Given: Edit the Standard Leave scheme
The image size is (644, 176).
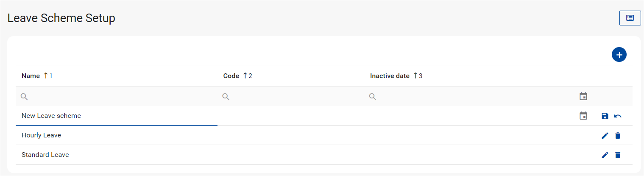Looking at the screenshot, I should (605, 155).
